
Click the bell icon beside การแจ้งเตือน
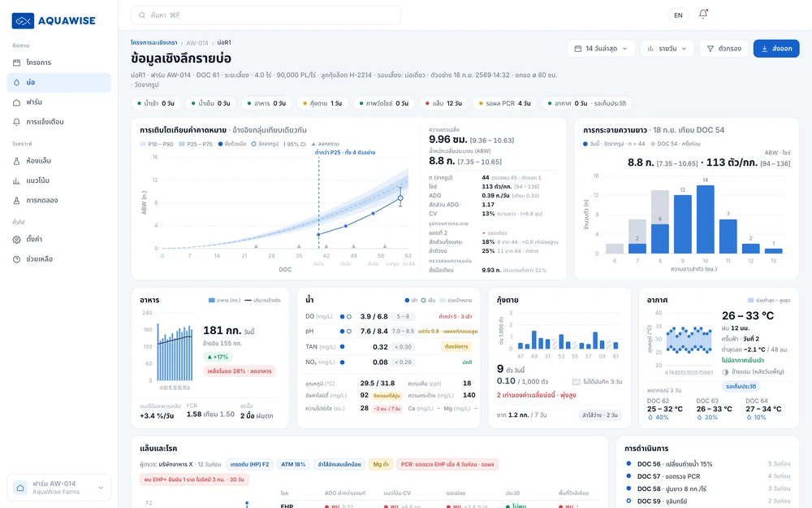tap(16, 123)
